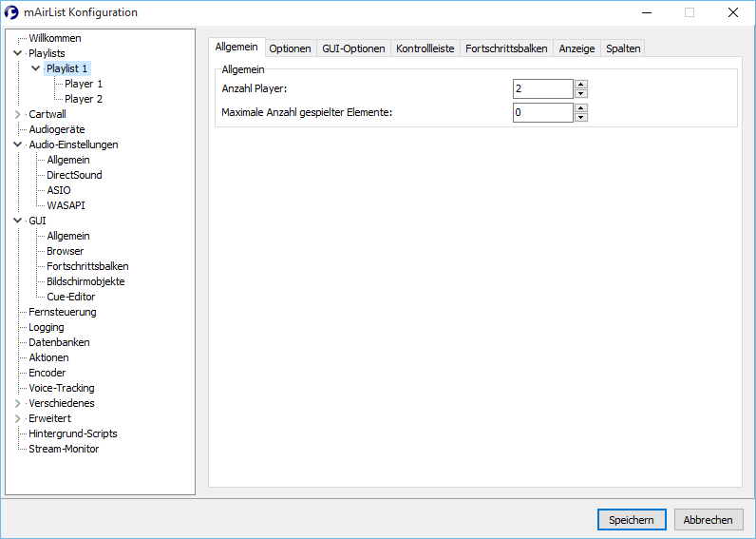Select Playlist 1 in the tree
The width and height of the screenshot is (756, 539).
(67, 68)
